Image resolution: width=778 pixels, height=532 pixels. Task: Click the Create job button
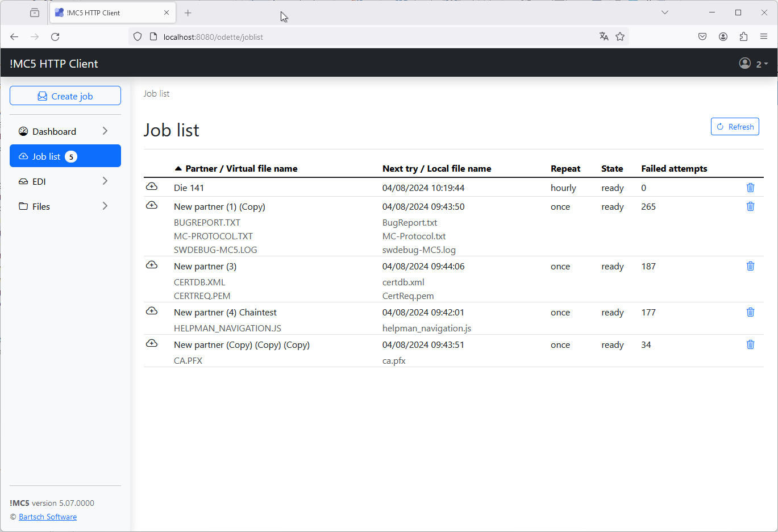pyautogui.click(x=65, y=95)
